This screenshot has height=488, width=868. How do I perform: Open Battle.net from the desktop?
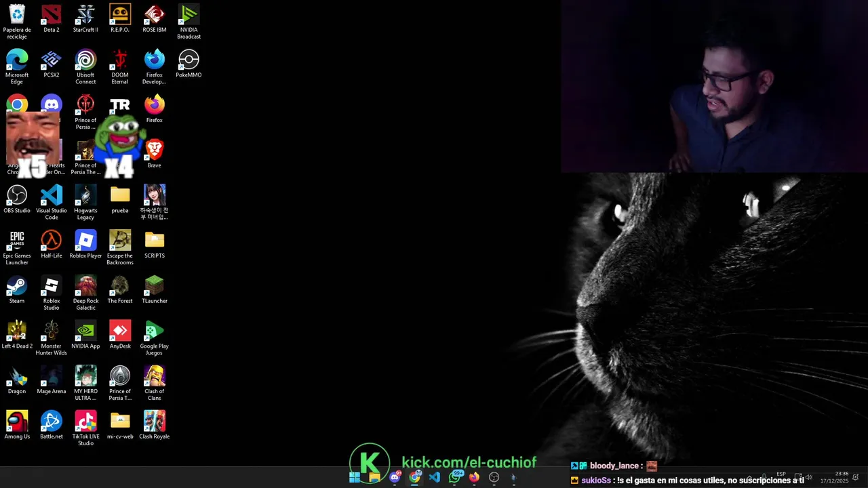52,425
